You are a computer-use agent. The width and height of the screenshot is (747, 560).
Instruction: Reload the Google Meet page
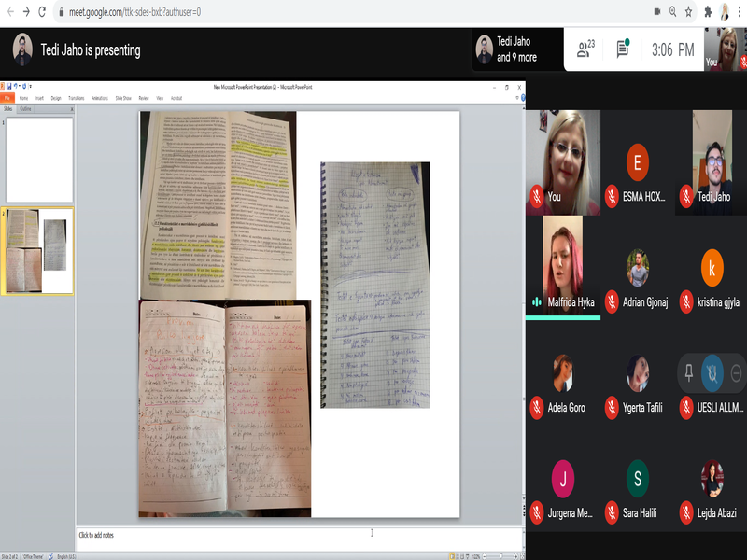[42, 12]
